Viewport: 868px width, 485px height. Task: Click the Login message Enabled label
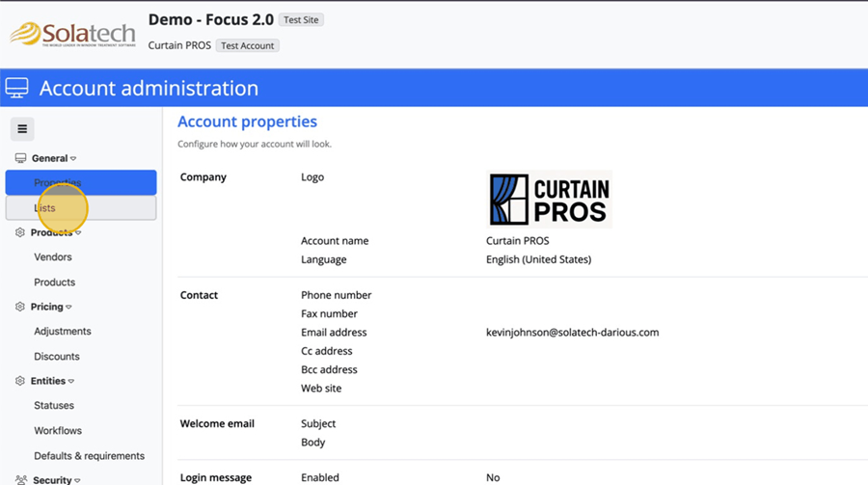click(320, 477)
